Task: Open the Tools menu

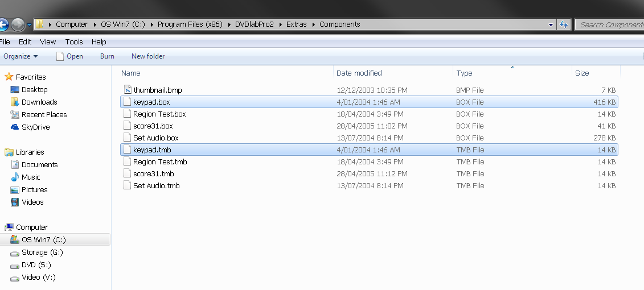Action: [x=74, y=42]
